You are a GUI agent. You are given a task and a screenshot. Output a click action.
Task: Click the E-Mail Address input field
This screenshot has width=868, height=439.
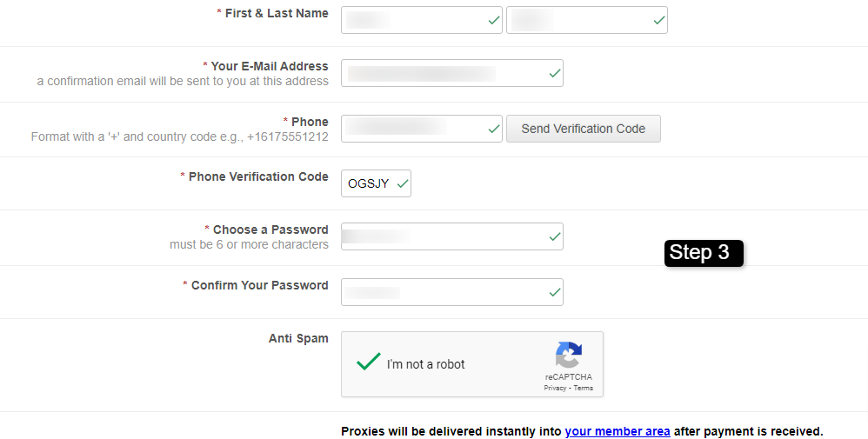click(444, 74)
